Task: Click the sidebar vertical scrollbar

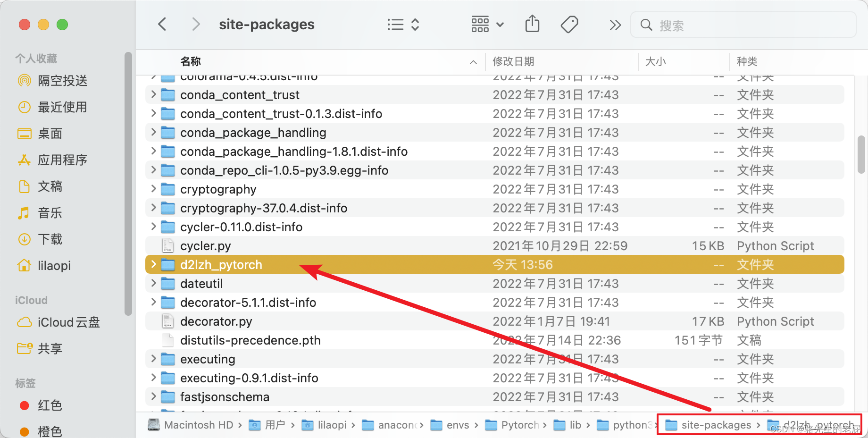Action: (x=128, y=183)
